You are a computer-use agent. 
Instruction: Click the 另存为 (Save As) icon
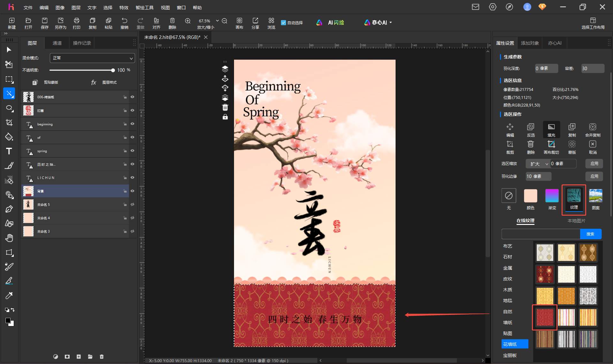click(60, 23)
